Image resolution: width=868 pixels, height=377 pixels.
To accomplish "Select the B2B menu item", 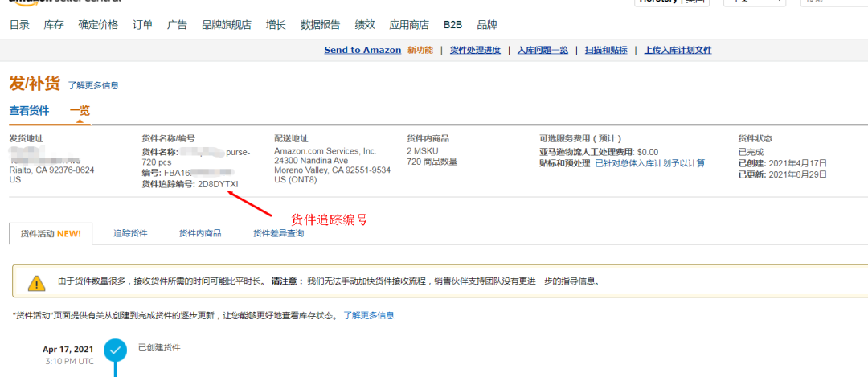I will (453, 25).
